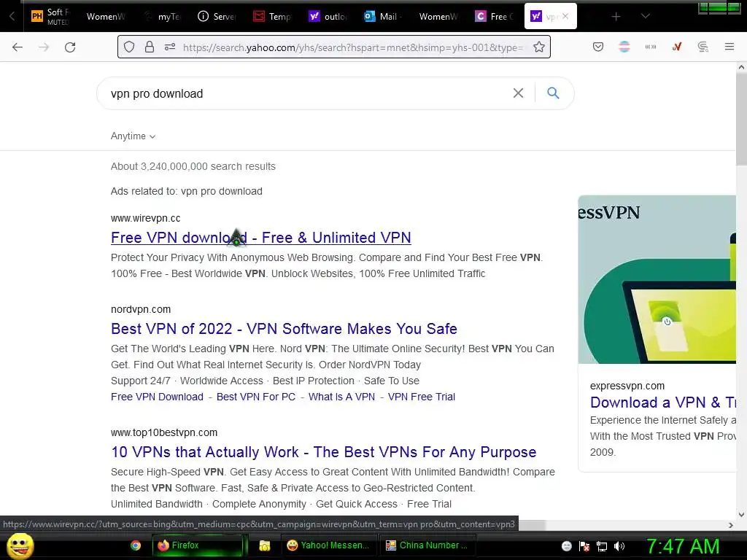
Task: Switch to the first WomenW tab
Action: (105, 16)
